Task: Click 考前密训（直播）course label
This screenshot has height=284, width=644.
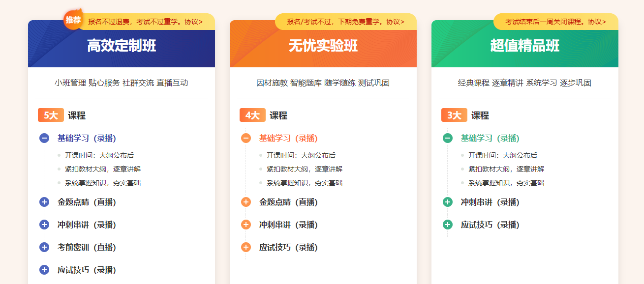Action: (x=87, y=247)
